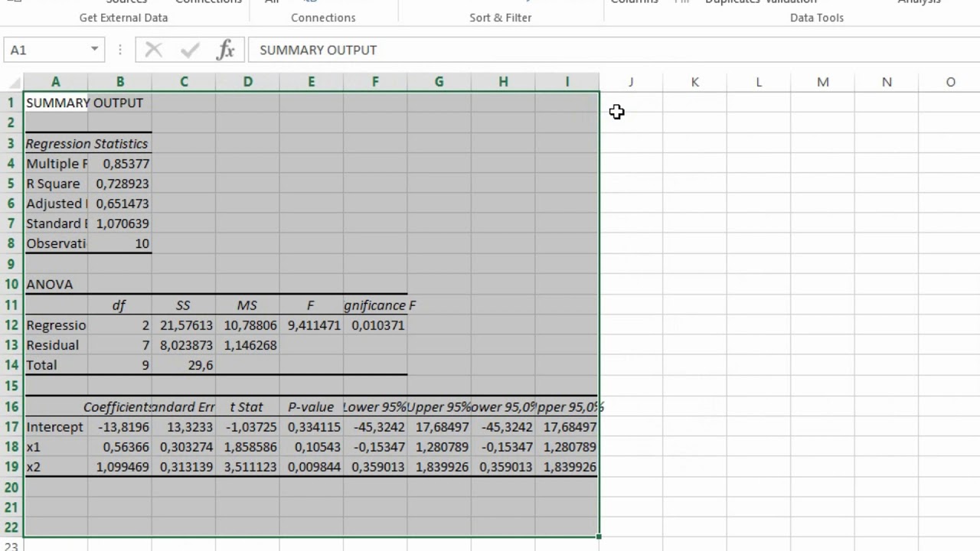This screenshot has height=551, width=980.
Task: Select column N header
Action: tap(887, 82)
